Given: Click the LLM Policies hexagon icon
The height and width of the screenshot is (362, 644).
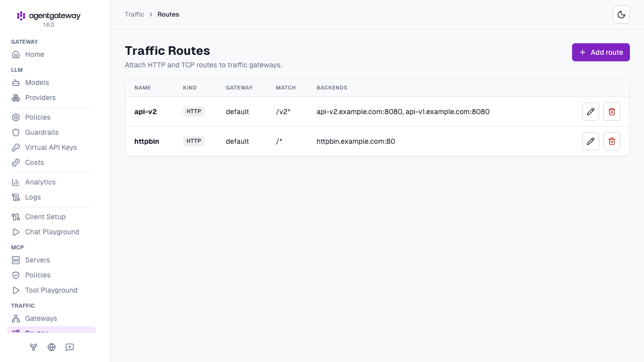Looking at the screenshot, I should point(16,117).
